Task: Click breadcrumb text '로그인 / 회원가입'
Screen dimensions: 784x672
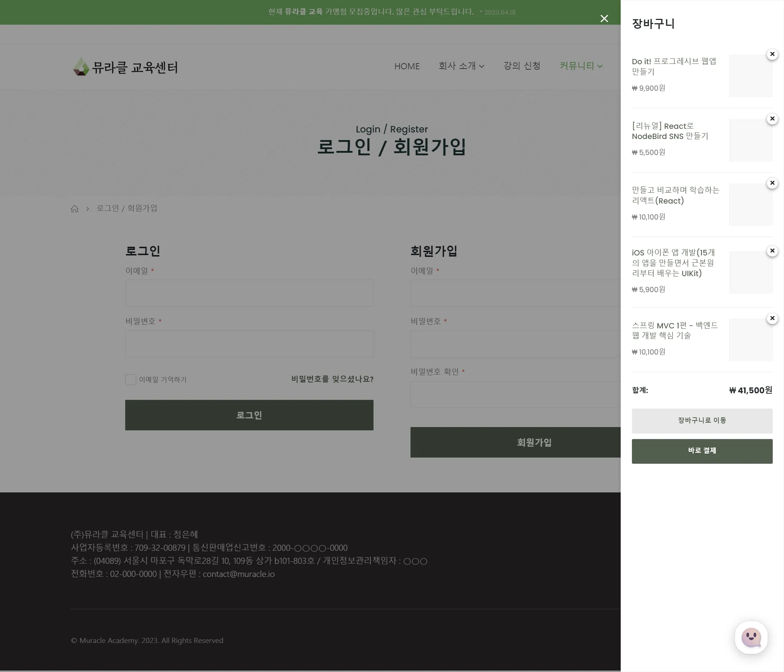Action: coord(127,208)
